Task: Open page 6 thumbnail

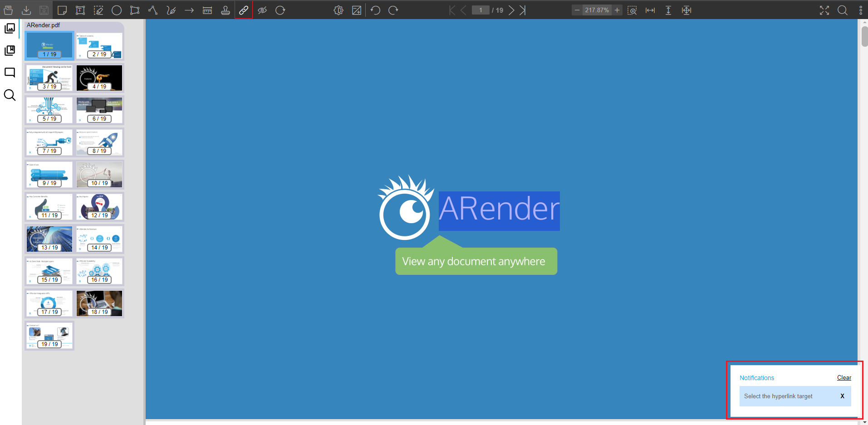Action: click(99, 110)
